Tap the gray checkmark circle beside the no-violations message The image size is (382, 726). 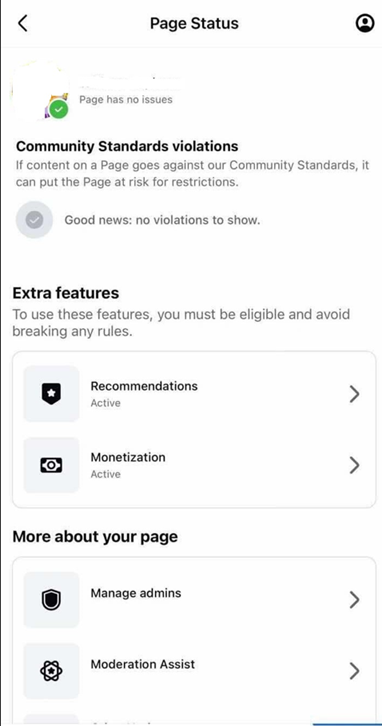click(34, 220)
